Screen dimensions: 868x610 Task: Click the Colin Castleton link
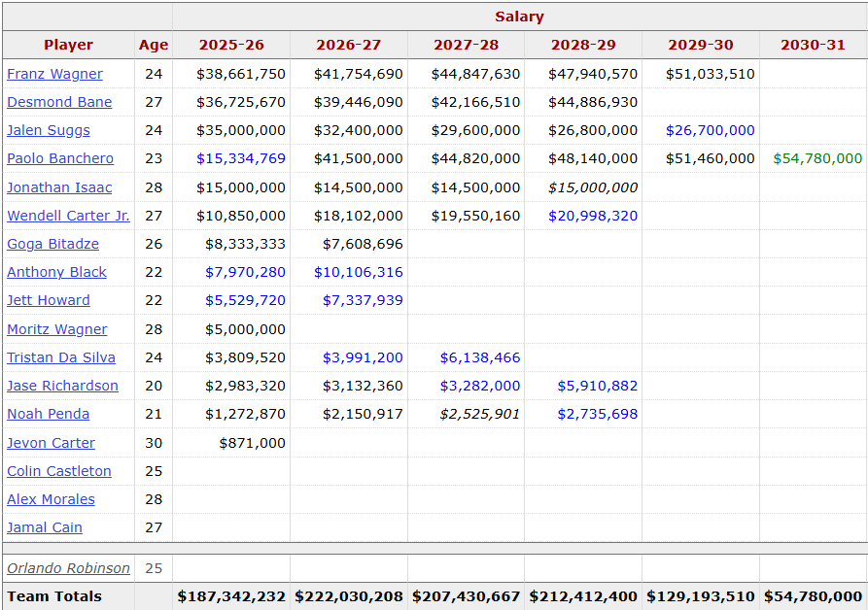(x=59, y=471)
